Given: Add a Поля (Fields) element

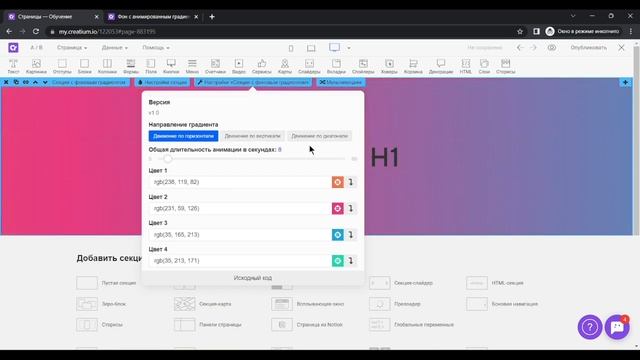Looking at the screenshot, I should pos(151,66).
